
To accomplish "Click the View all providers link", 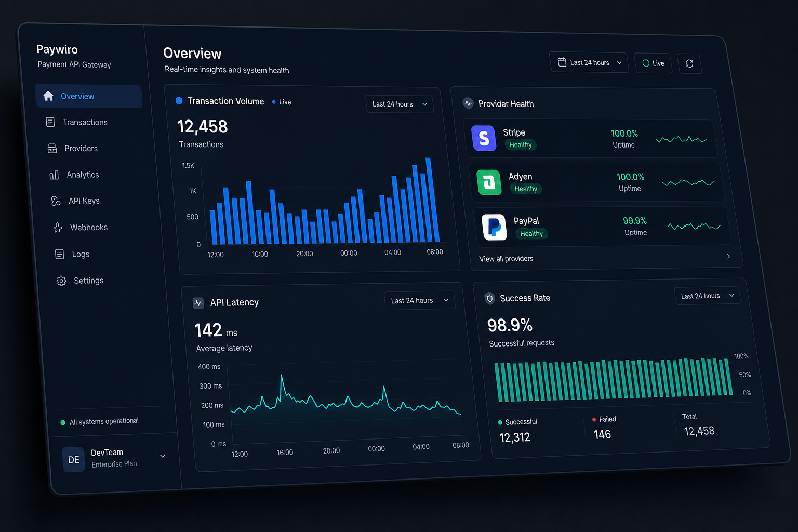I will click(506, 259).
